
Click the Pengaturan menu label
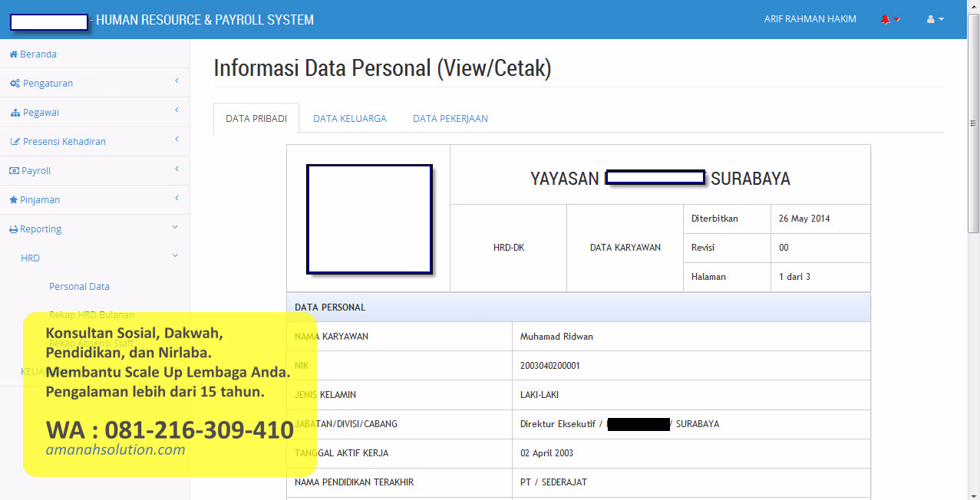point(48,84)
